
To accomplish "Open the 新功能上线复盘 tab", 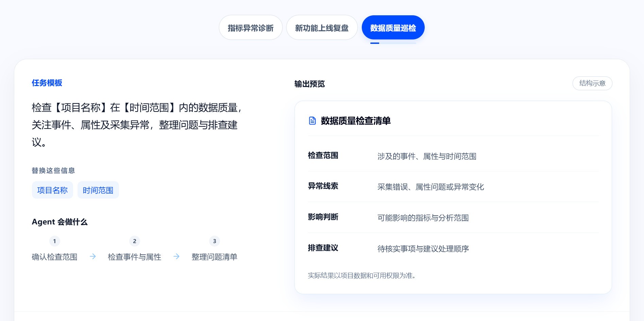I will [322, 28].
